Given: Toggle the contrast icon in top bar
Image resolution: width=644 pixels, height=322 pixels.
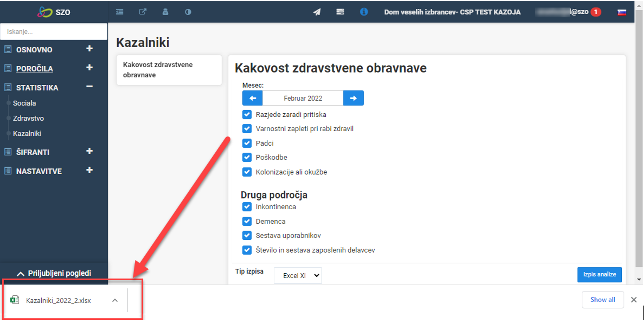Looking at the screenshot, I should tap(188, 12).
